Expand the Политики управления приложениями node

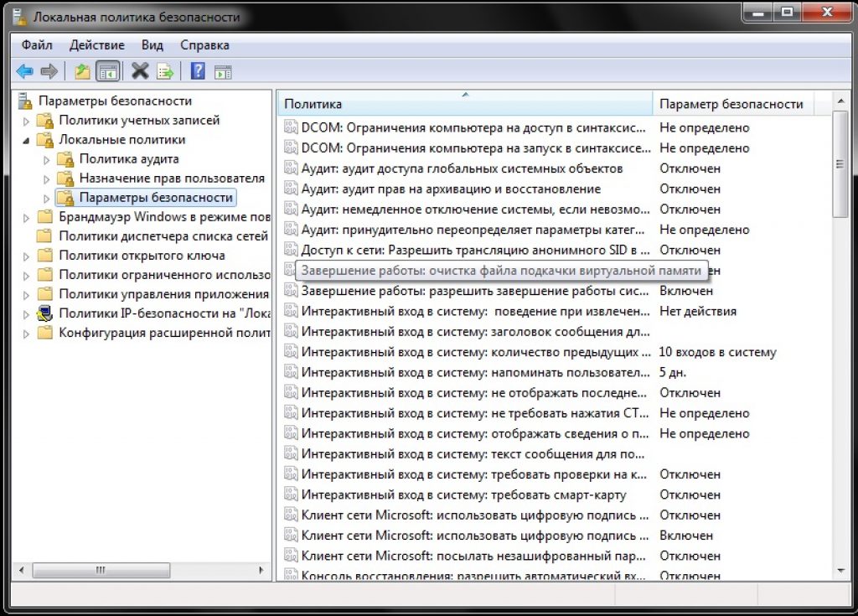click(x=26, y=294)
